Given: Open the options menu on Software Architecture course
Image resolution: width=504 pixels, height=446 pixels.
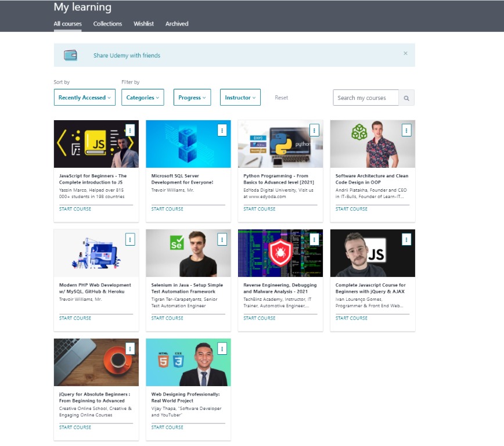Looking at the screenshot, I should [x=406, y=130].
